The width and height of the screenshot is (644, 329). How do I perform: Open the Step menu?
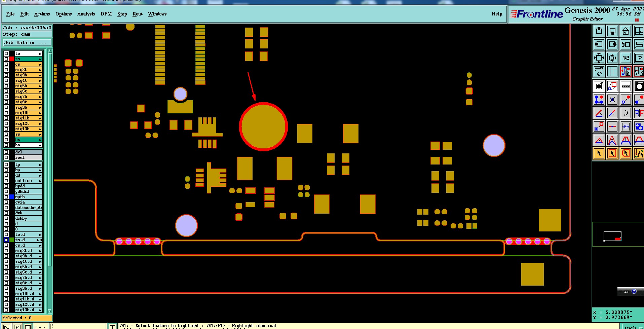point(122,14)
